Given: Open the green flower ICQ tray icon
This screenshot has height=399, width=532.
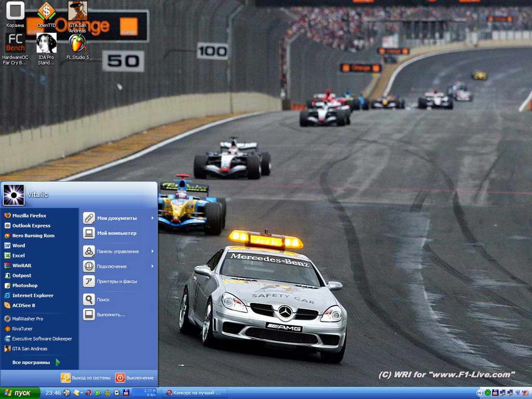Looking at the screenshot, I should 487,393.
